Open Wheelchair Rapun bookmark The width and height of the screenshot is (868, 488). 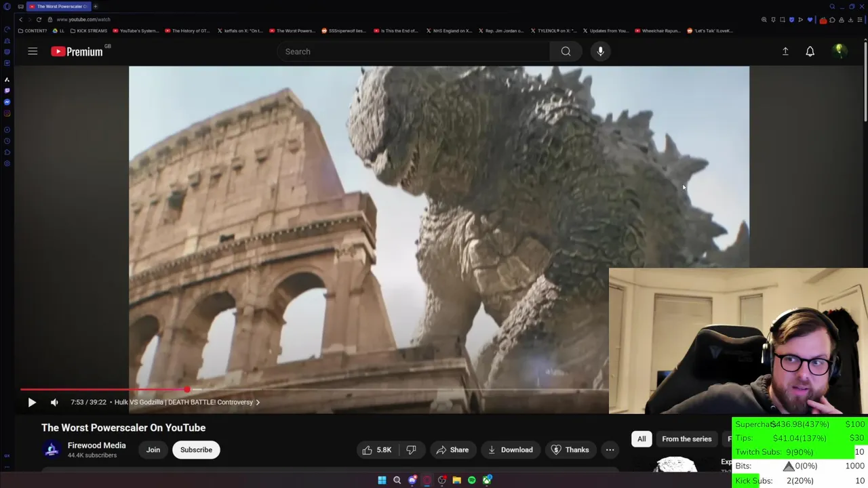658,30
